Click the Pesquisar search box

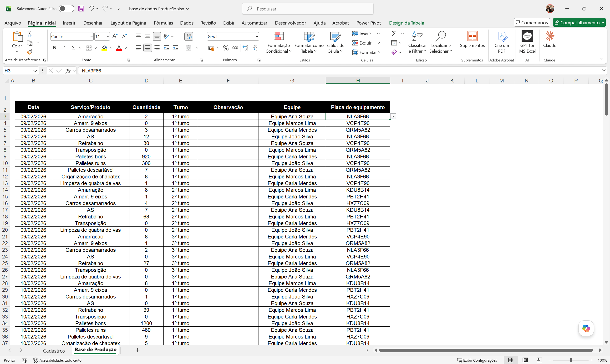click(x=308, y=9)
